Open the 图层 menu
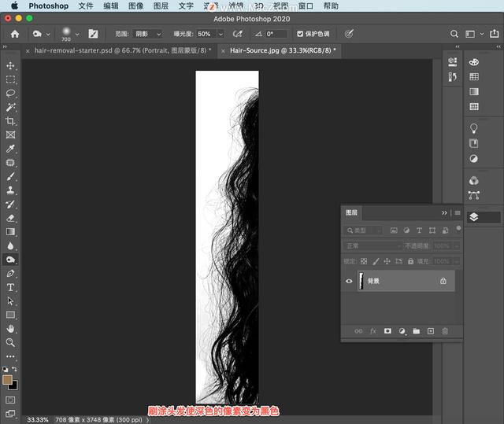Viewport: 504px width, 424px height. click(161, 6)
